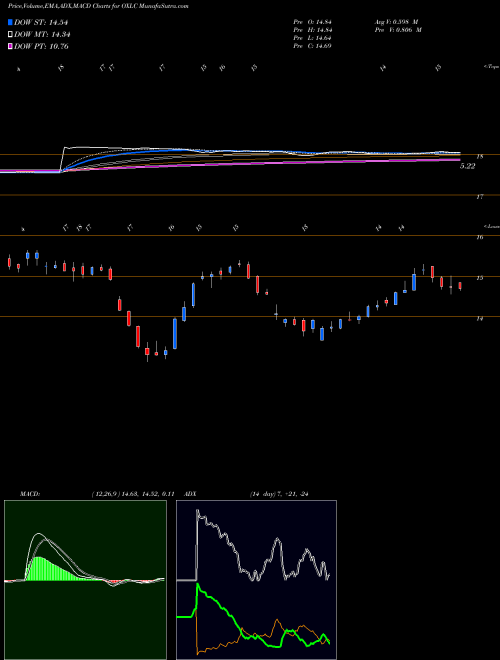Click the 17 price axis label
This screenshot has width=500, height=660.
point(481,197)
